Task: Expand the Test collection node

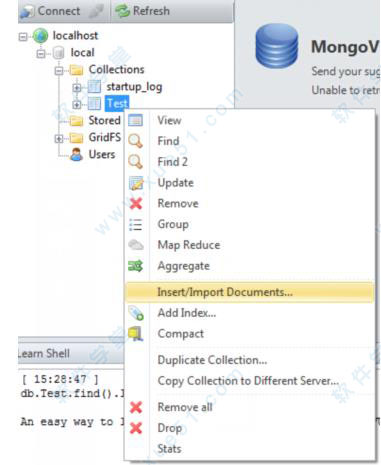Action: [77, 104]
